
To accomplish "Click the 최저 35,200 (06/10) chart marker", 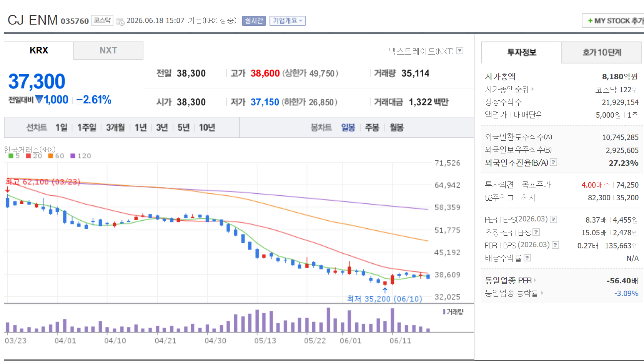I will tap(384, 299).
